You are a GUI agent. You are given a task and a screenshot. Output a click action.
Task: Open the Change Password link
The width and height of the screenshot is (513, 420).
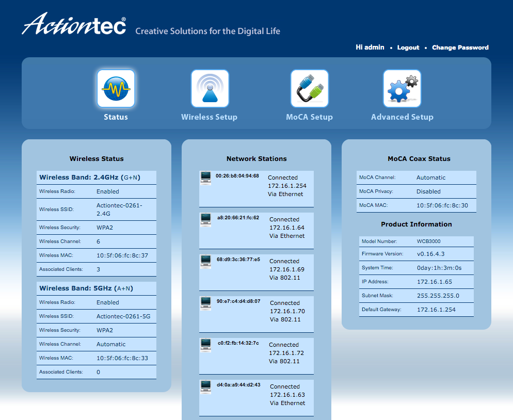click(460, 47)
